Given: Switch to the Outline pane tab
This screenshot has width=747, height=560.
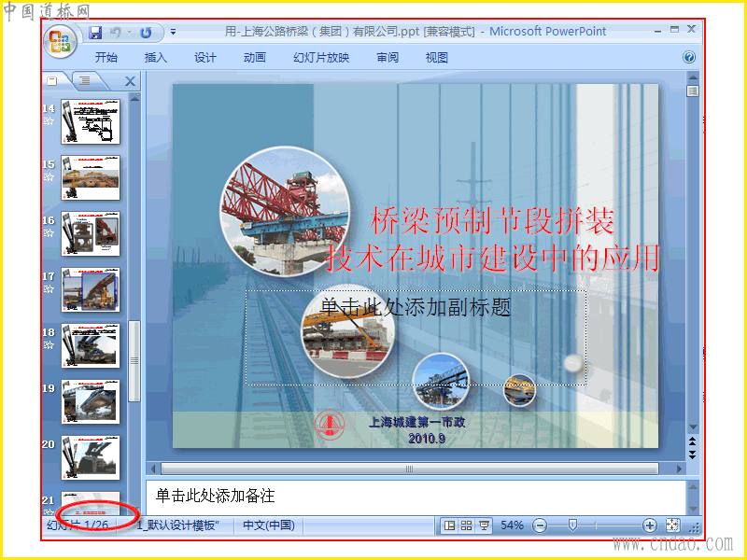Looking at the screenshot, I should tap(85, 81).
